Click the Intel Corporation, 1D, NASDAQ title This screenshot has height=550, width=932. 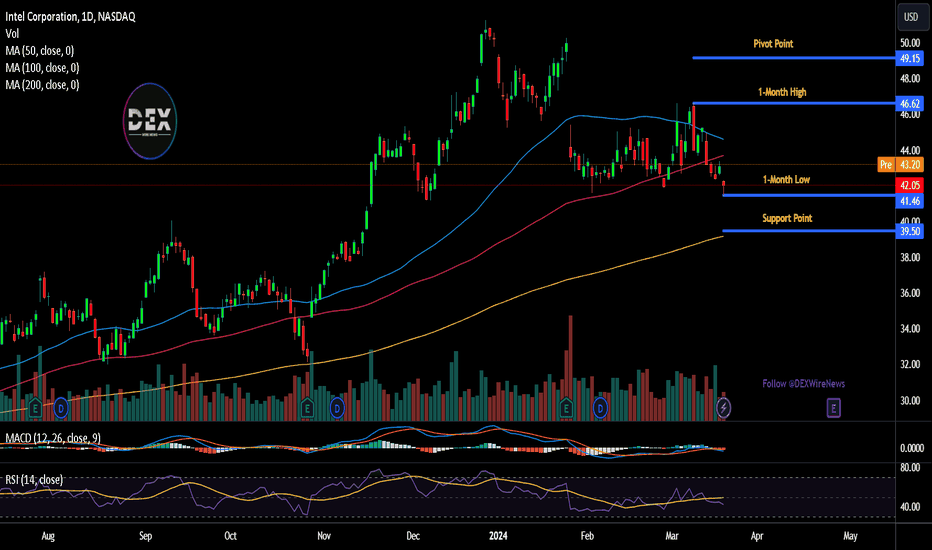tap(70, 17)
